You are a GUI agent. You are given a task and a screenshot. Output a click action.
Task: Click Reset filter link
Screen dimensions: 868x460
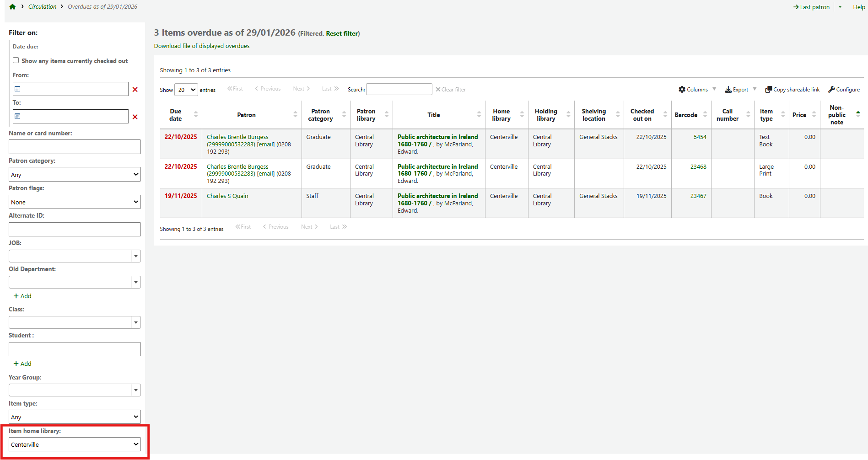point(342,33)
